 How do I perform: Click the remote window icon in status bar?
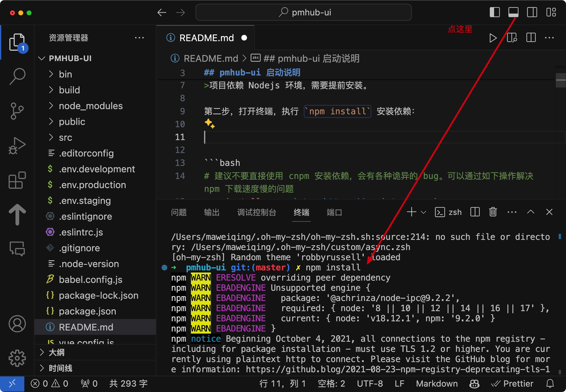pyautogui.click(x=12, y=383)
